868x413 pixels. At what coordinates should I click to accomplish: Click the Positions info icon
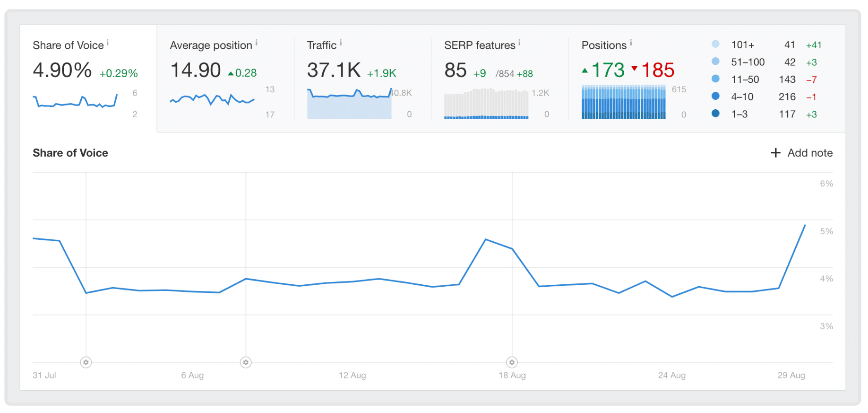[631, 43]
